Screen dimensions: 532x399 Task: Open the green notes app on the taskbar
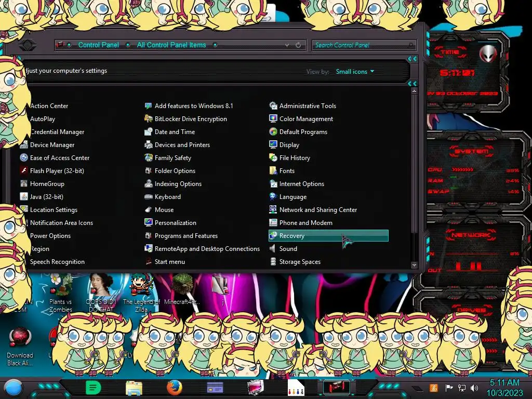point(94,388)
